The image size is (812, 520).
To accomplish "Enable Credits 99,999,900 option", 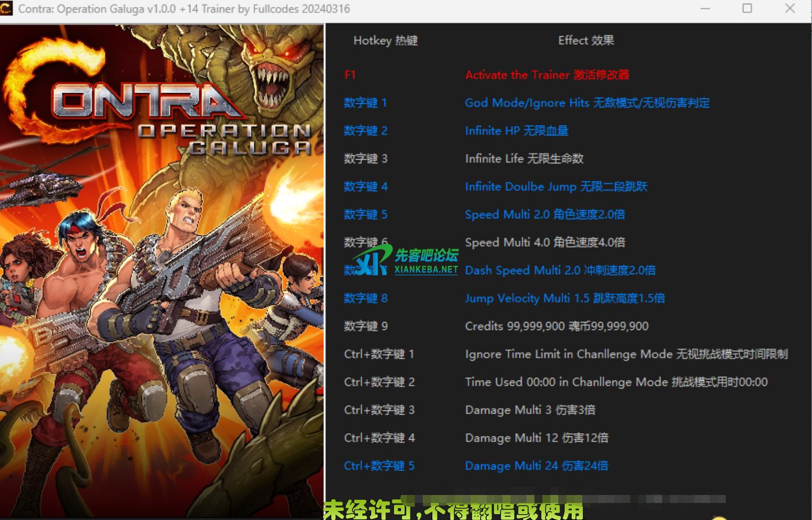I will 556,326.
